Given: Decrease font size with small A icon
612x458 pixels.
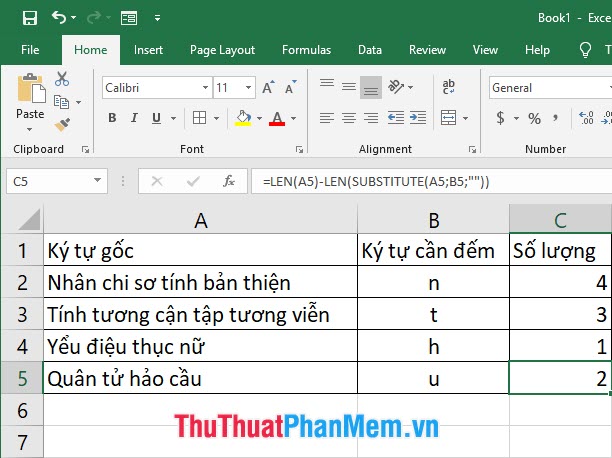Looking at the screenshot, I should (x=291, y=87).
